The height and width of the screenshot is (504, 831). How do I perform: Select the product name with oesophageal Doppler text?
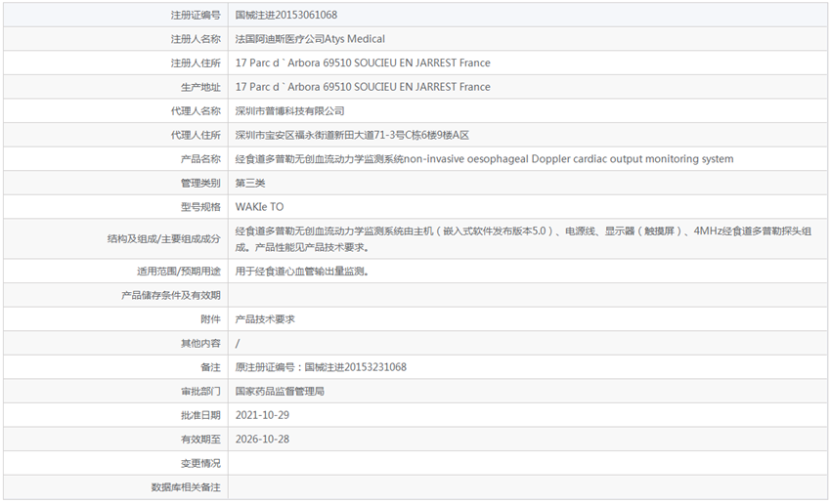click(x=484, y=159)
